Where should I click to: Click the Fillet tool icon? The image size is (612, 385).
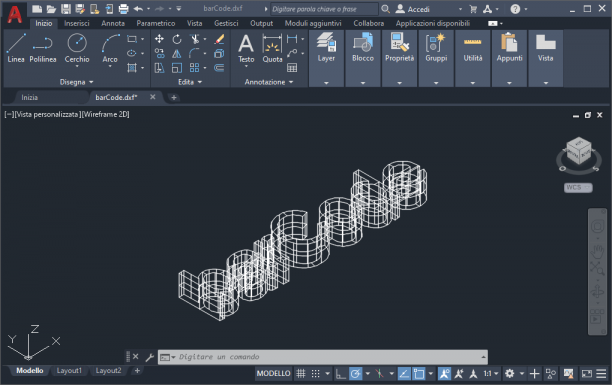[x=194, y=53]
